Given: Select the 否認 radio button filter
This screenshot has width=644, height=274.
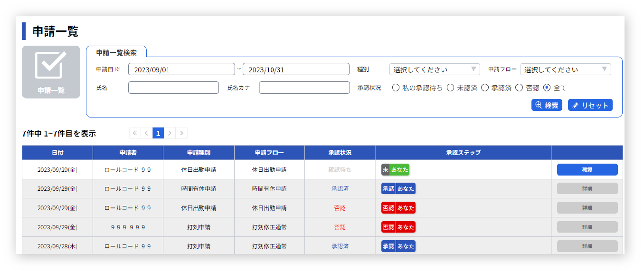Looking at the screenshot, I should click(519, 88).
